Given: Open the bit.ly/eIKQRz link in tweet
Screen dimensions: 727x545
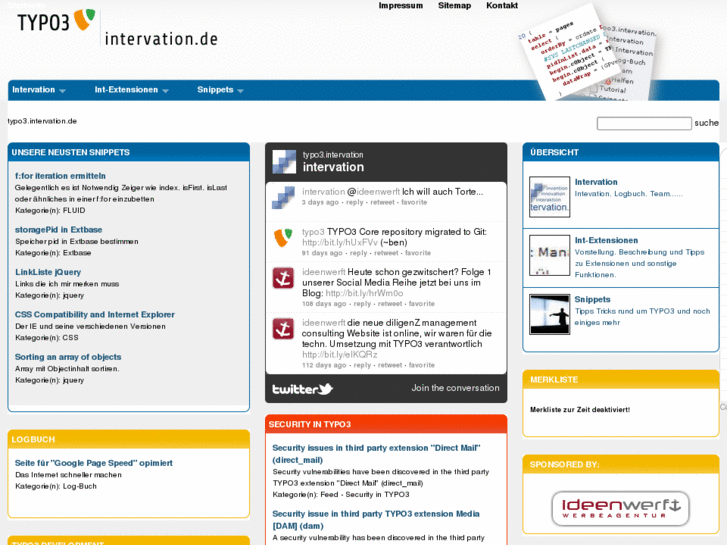Looking at the screenshot, I should (x=339, y=354).
